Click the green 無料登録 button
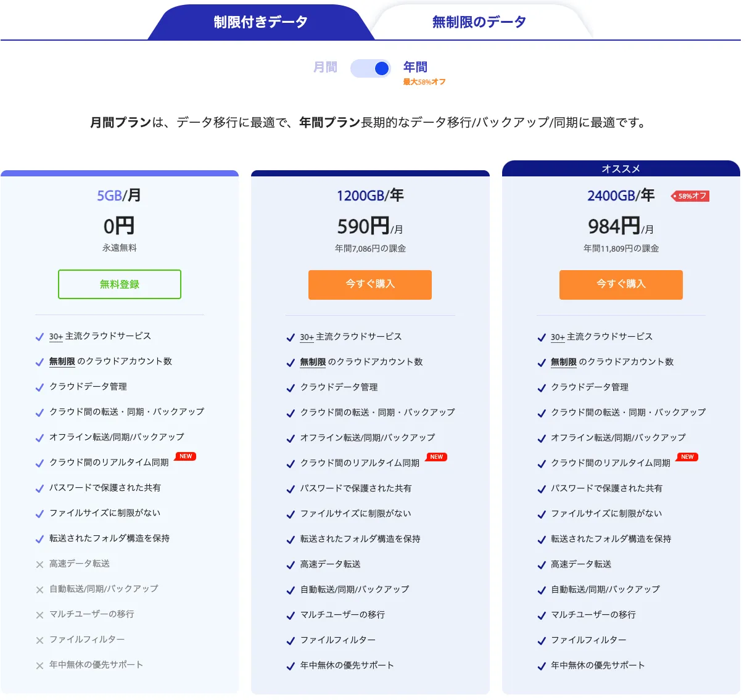 point(120,284)
